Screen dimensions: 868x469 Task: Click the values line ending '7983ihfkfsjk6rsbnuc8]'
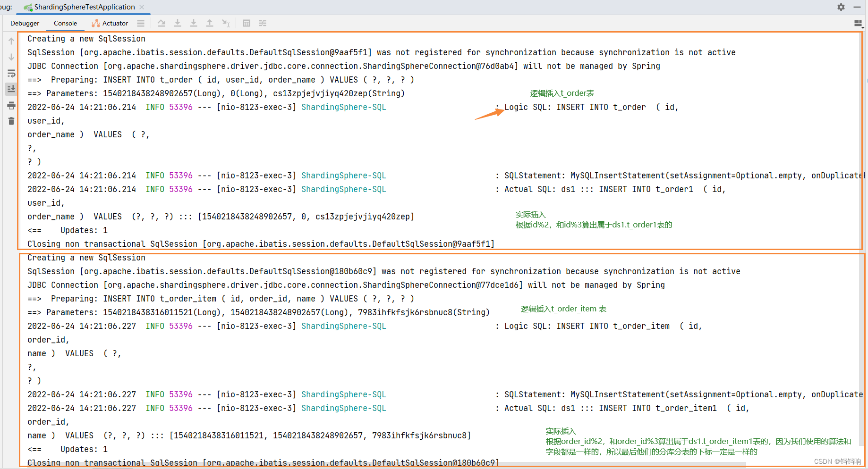tap(249, 435)
